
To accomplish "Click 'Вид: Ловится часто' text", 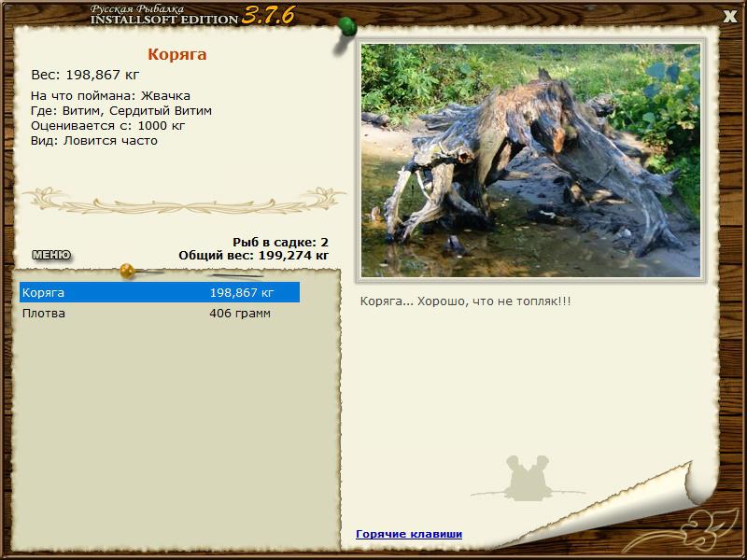I will click(x=94, y=141).
